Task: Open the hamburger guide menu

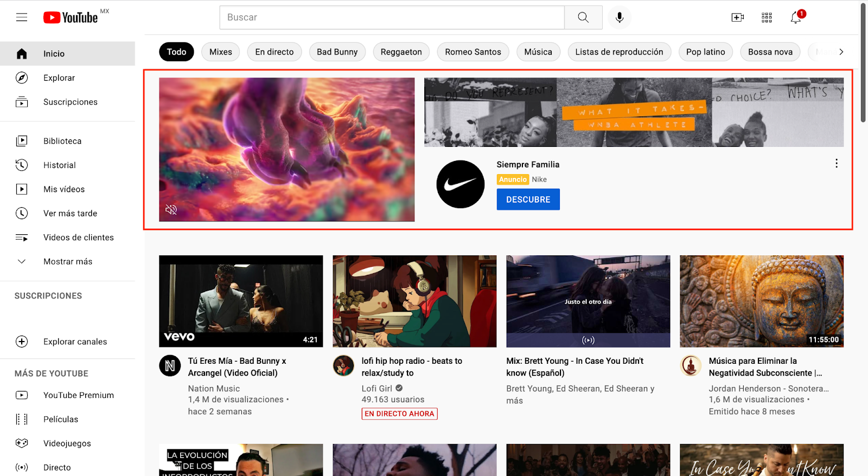Action: [22, 17]
